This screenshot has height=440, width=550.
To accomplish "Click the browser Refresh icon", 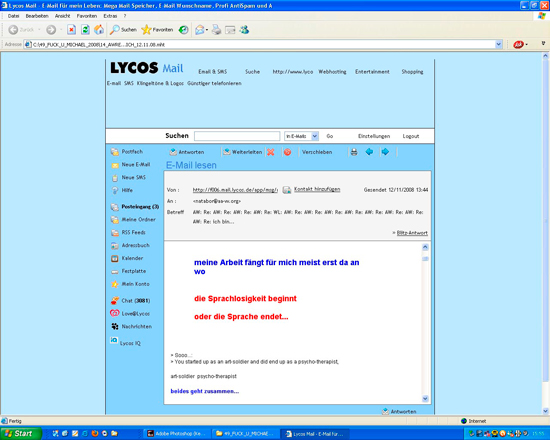I will (x=85, y=30).
